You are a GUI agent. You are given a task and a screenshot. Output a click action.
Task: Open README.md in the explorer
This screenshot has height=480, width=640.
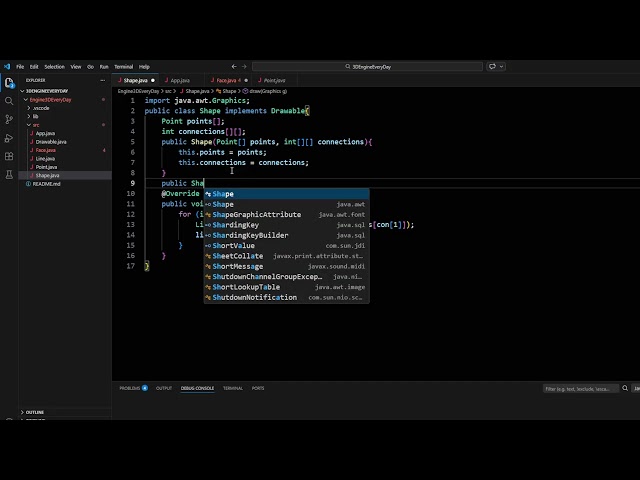pyautogui.click(x=46, y=184)
